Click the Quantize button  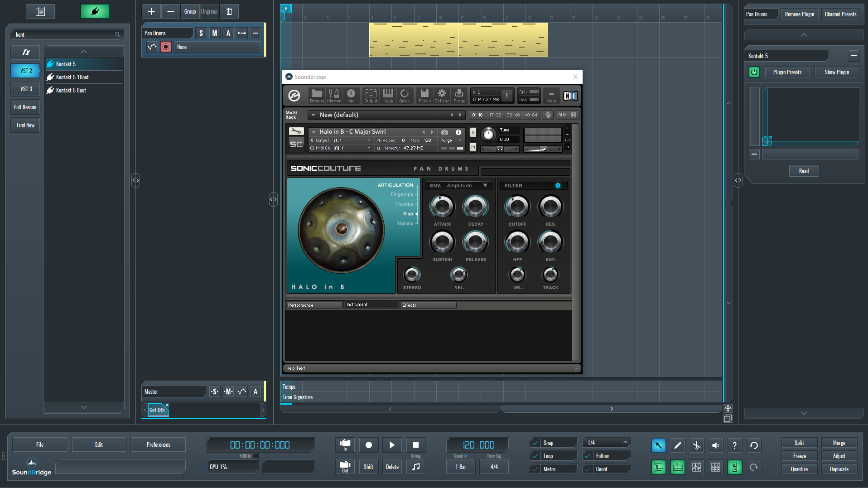pyautogui.click(x=799, y=469)
